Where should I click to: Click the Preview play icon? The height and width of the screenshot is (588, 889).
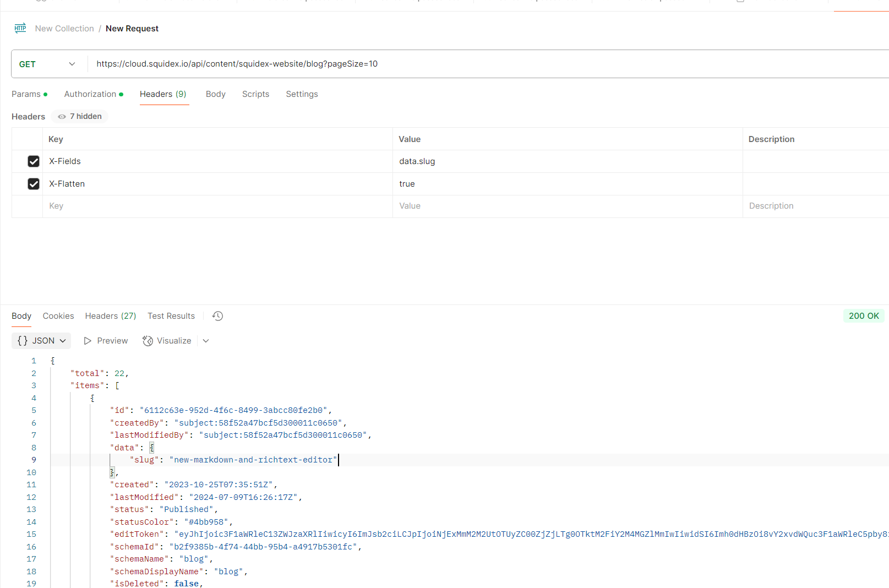[x=88, y=341]
